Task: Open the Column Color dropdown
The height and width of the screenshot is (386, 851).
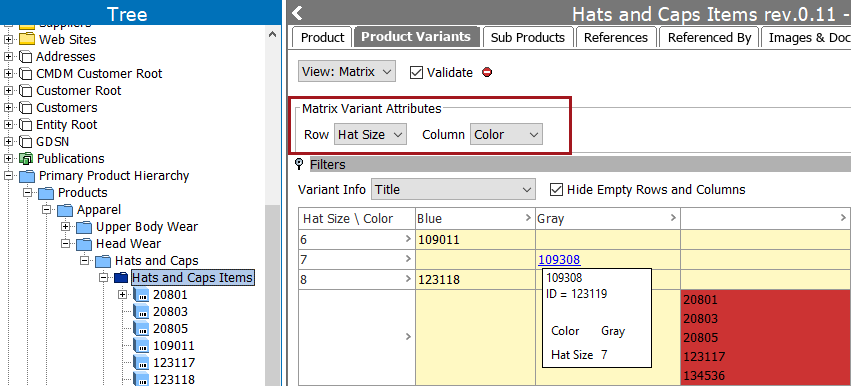Action: pos(506,135)
